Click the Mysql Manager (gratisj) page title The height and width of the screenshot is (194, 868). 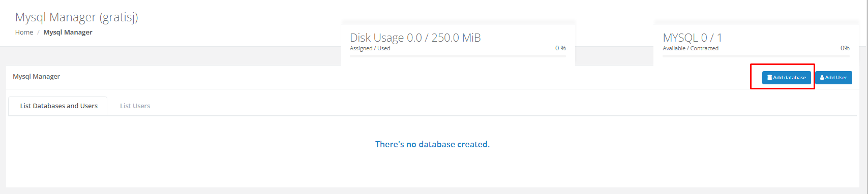pos(77,17)
